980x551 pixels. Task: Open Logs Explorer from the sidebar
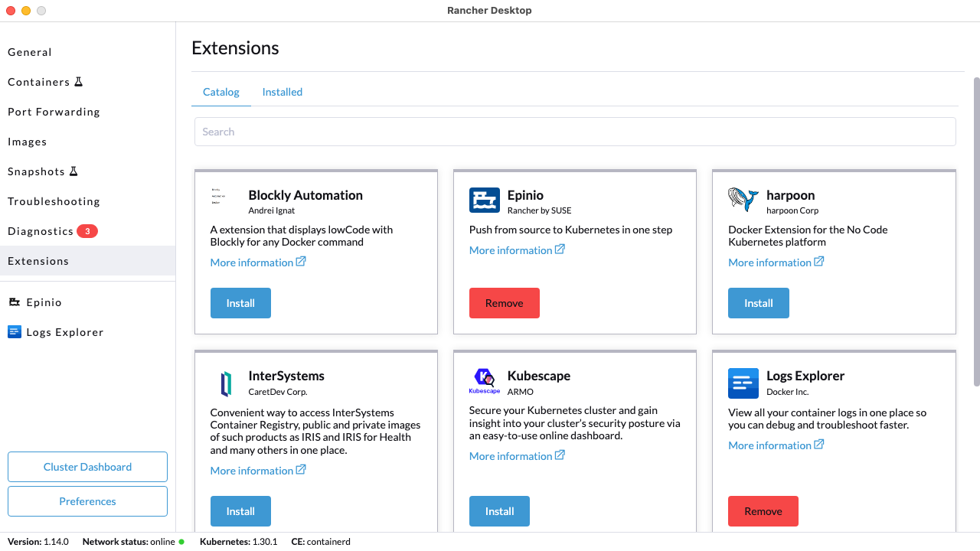87,332
